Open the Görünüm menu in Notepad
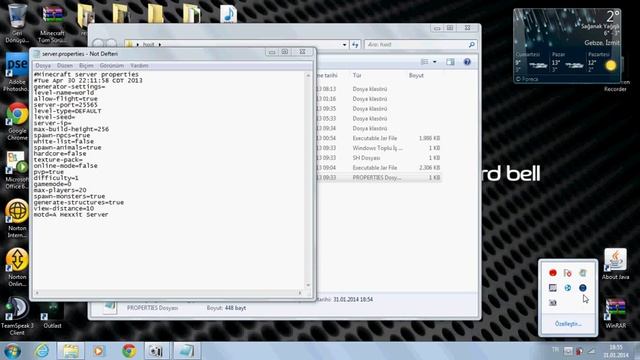This screenshot has width=640, height=360. 111,65
